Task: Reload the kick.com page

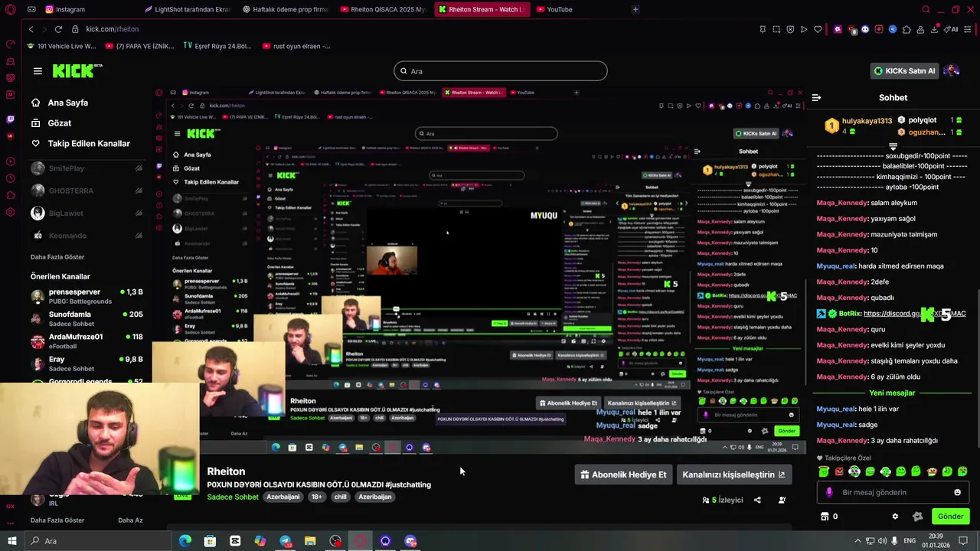Action: pyautogui.click(x=58, y=29)
